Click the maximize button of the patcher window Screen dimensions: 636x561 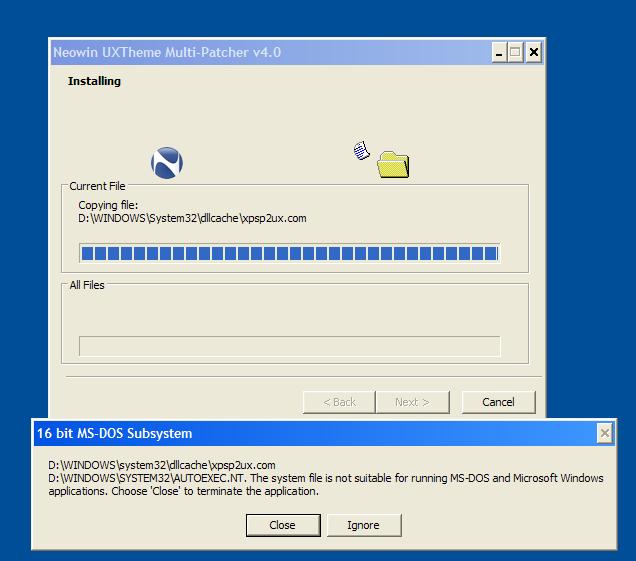click(515, 52)
